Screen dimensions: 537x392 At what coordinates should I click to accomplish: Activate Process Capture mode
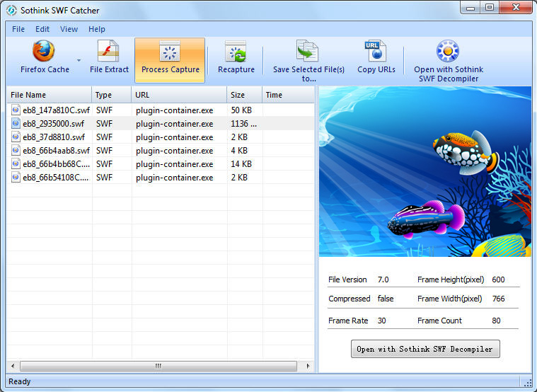click(170, 60)
